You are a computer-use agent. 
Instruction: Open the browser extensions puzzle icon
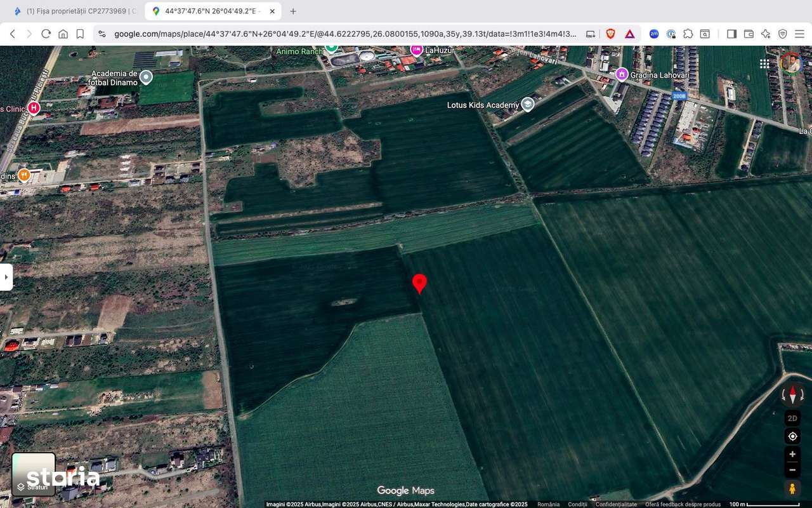(687, 34)
